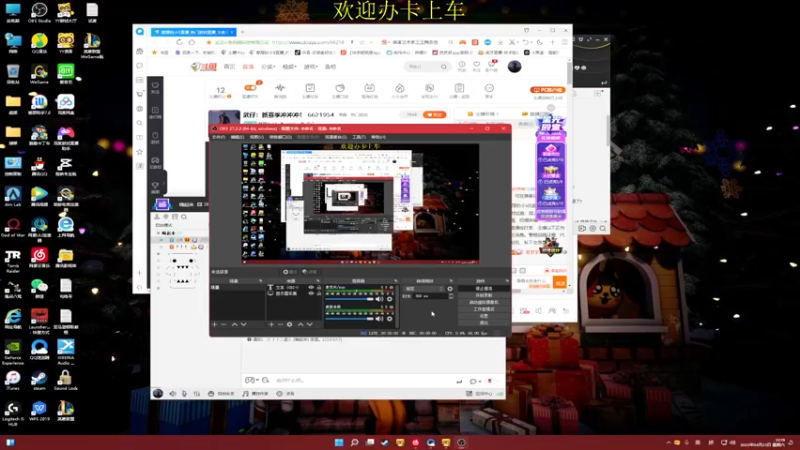
Task: Click studio mode button in OBS Controls
Action: point(484,309)
